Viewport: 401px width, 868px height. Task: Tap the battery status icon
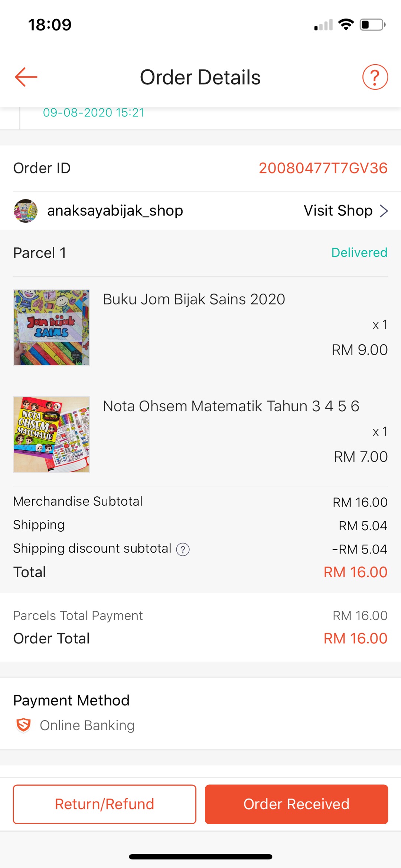(x=372, y=25)
